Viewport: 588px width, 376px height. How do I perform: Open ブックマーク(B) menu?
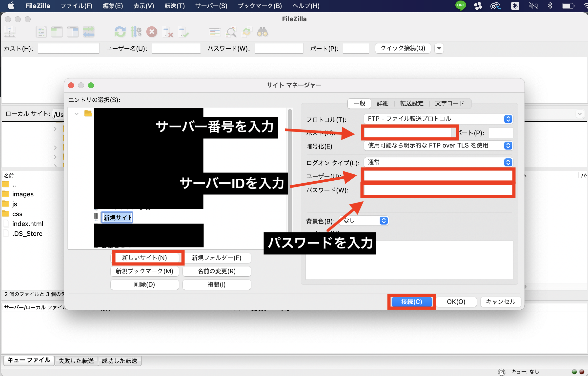click(x=260, y=6)
